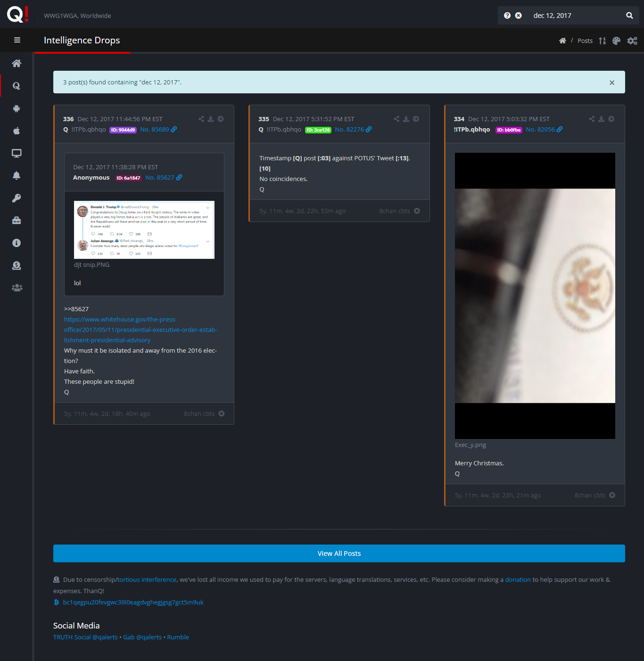The height and width of the screenshot is (661, 644).
Task: Open the No. 85689 post link
Action: [x=154, y=129]
